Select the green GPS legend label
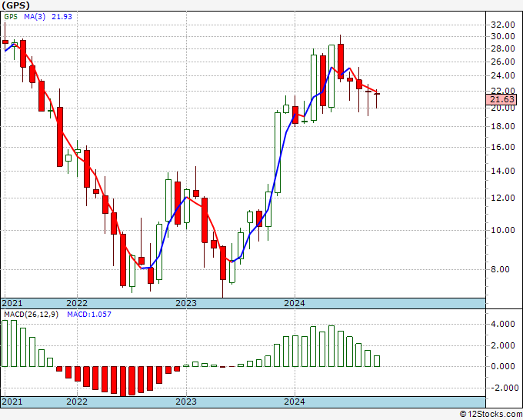This screenshot has width=523, height=420. [11, 17]
